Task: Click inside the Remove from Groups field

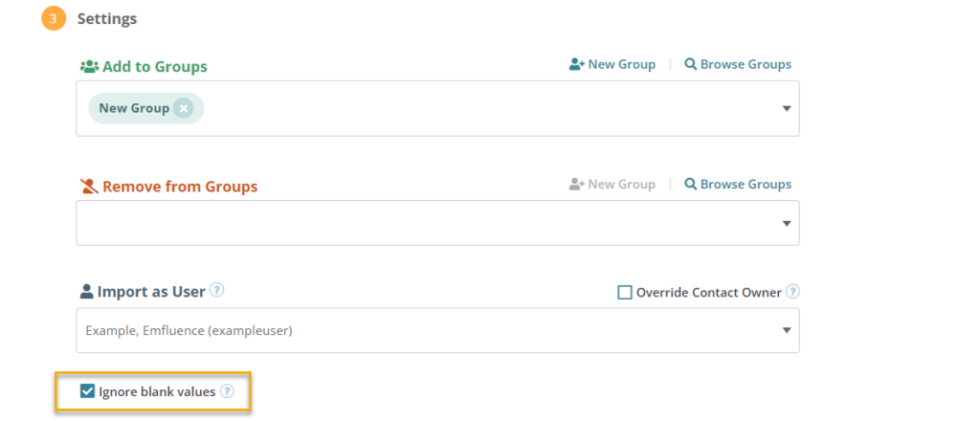Action: (x=437, y=223)
